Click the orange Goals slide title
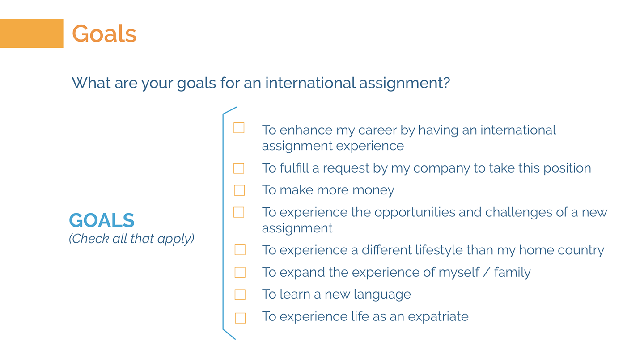The image size is (644, 362). point(104,34)
